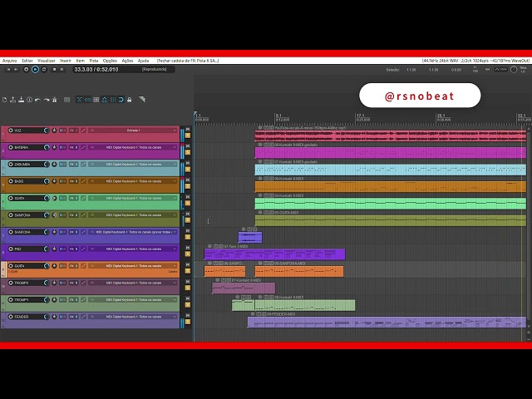Click envelope button on BASS track
The image size is (532, 399).
[x=83, y=181]
